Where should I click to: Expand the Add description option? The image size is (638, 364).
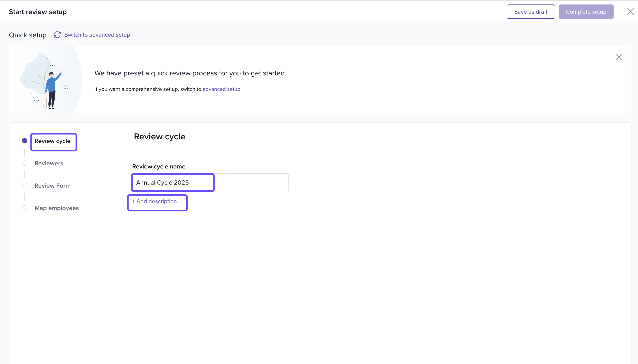tap(154, 201)
